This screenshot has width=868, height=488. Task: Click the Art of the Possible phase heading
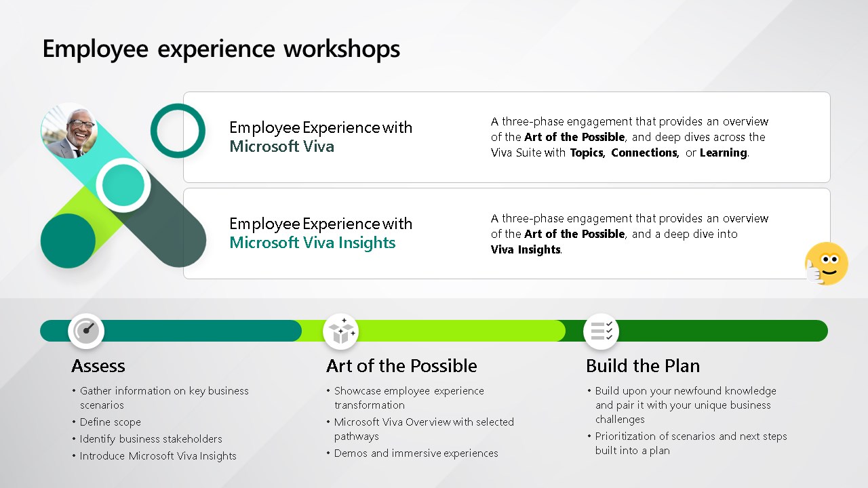401,366
